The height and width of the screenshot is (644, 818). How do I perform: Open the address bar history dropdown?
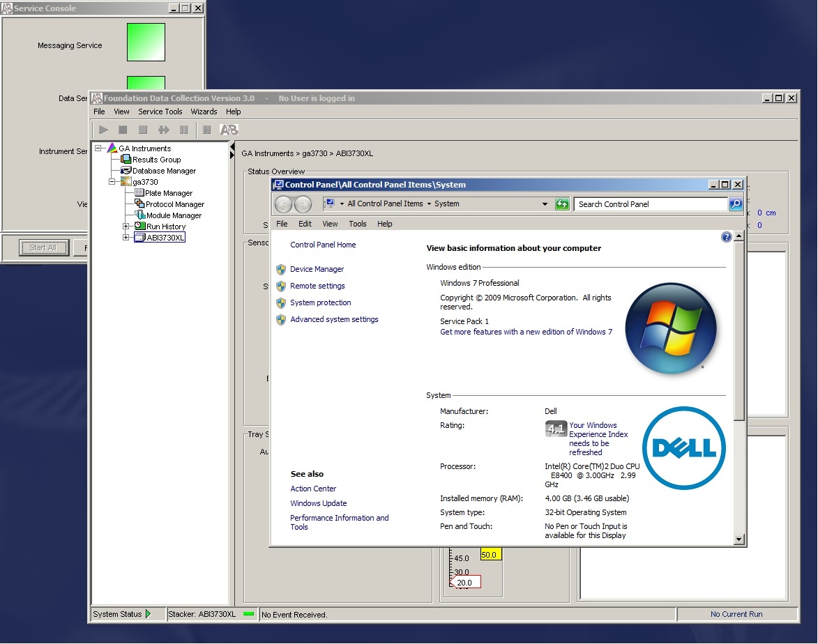click(x=545, y=204)
